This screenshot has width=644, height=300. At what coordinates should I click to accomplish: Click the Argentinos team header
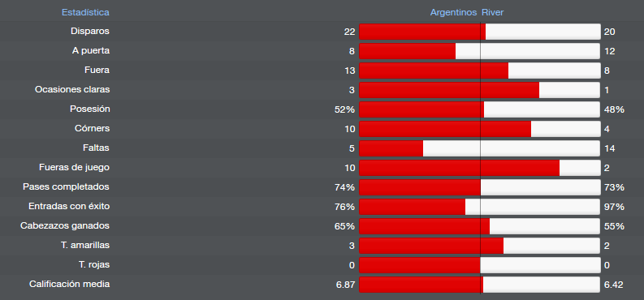(453, 12)
